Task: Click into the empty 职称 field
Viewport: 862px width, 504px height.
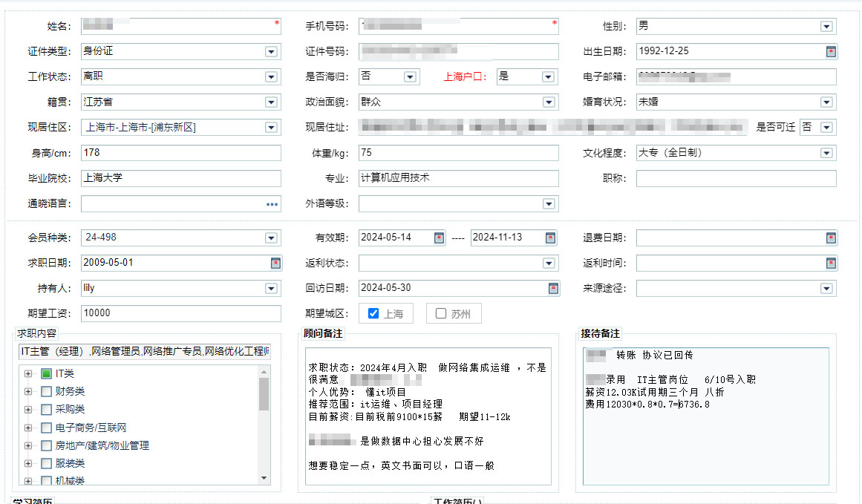Action: 736,178
